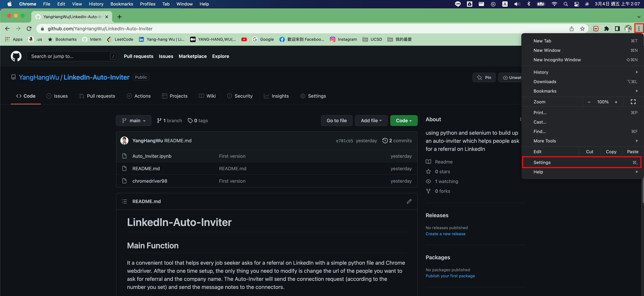Open the YouTube bookmark icon
Viewport: 644px width, 296px height.
click(244, 39)
